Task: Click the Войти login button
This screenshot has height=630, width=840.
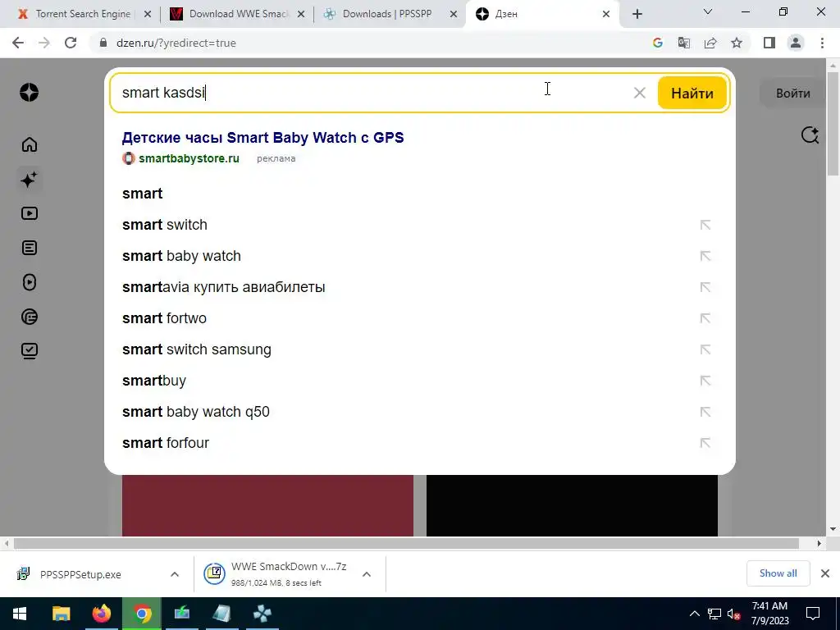Action: (793, 94)
